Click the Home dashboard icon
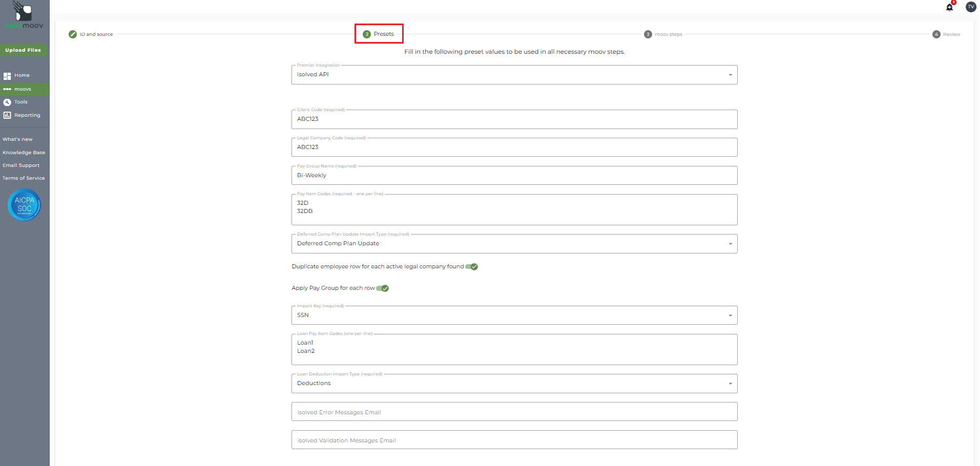Screen dimensions: 980x466 coord(7,76)
